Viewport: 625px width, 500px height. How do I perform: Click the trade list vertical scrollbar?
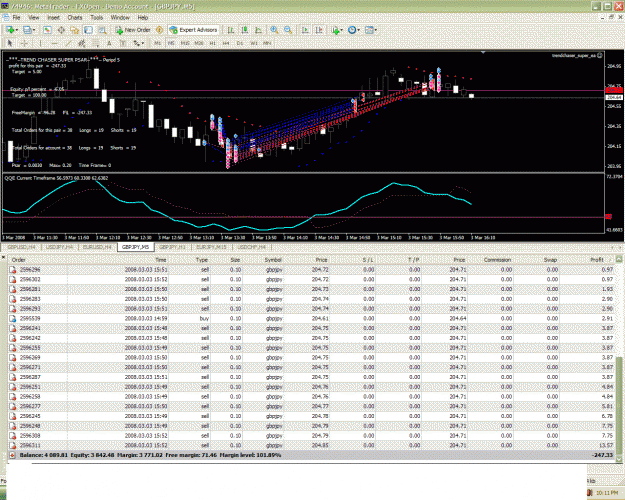point(619,359)
